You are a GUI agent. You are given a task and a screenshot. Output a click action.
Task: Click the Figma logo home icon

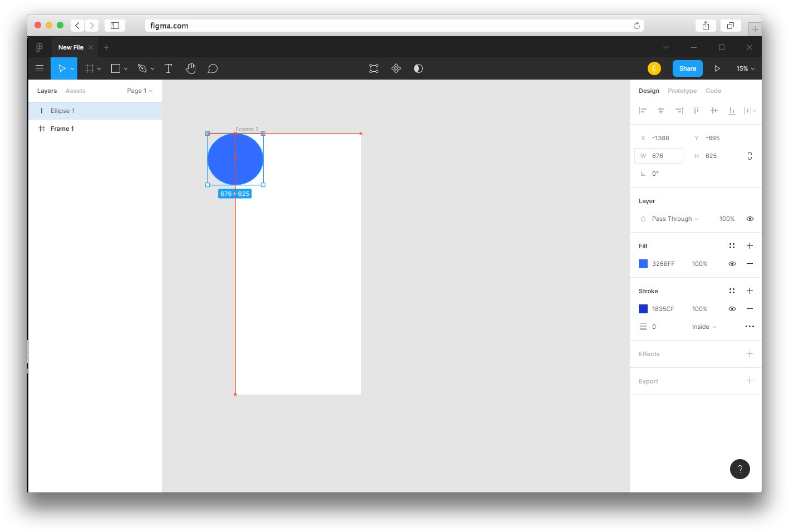[40, 47]
